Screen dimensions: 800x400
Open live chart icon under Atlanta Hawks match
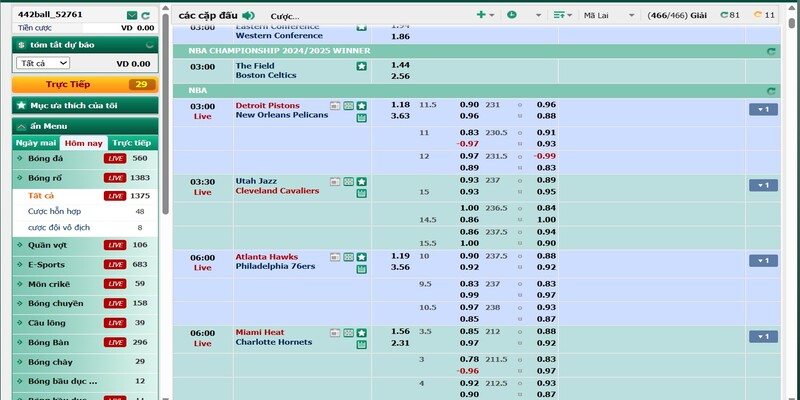click(x=362, y=269)
